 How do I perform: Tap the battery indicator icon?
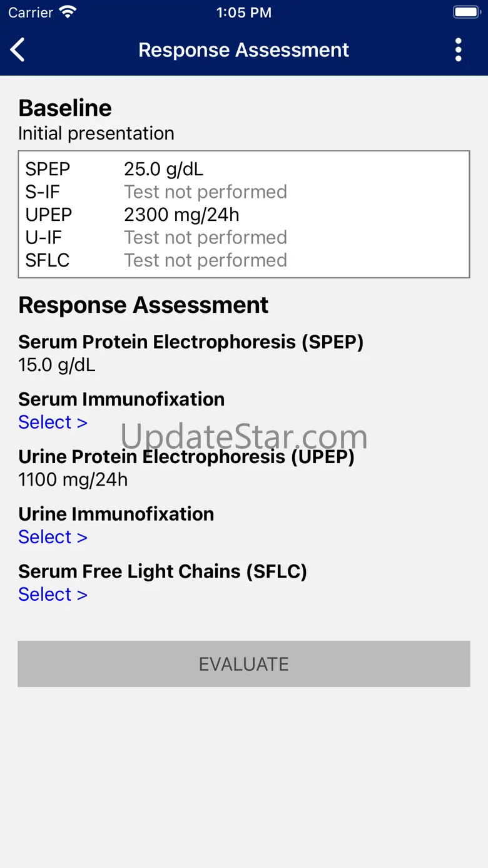click(466, 13)
